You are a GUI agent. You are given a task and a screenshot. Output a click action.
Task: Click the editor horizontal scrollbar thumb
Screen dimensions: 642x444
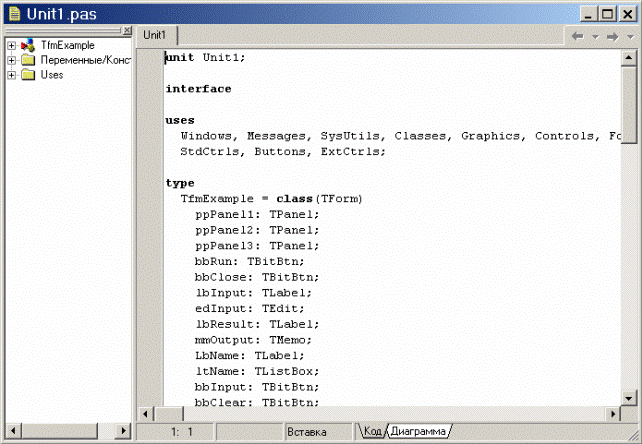(x=169, y=414)
